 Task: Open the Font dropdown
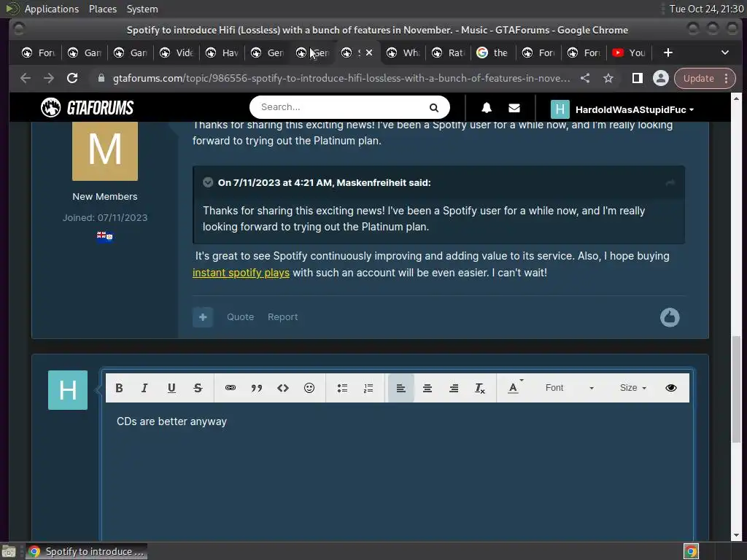(569, 388)
